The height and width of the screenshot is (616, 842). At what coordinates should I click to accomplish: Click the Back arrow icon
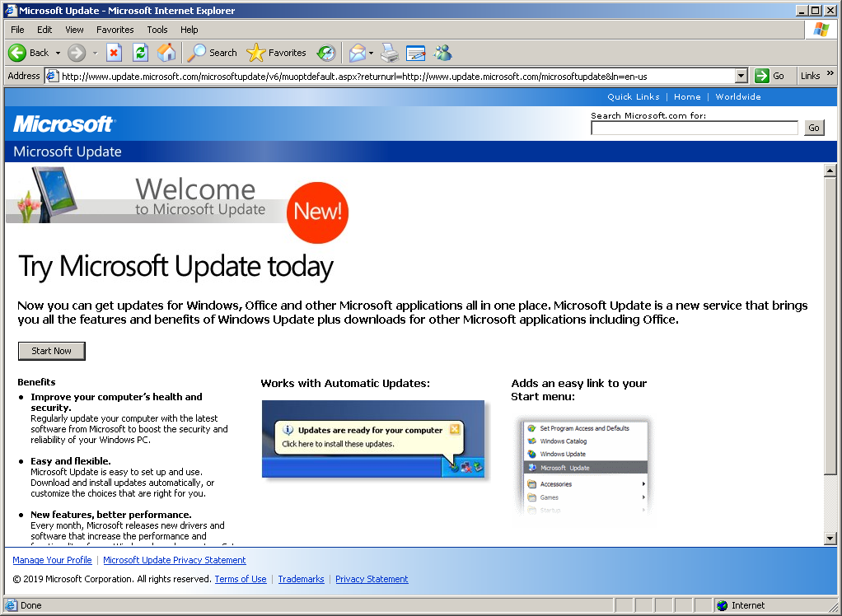coord(17,53)
